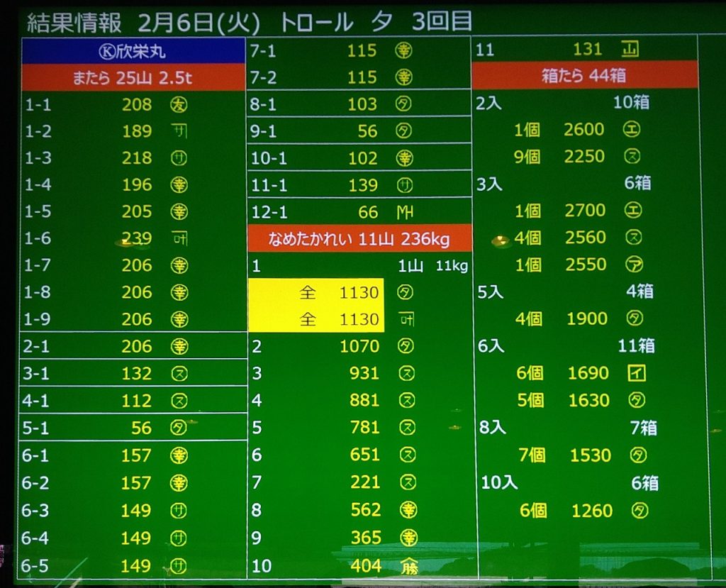
Task: Click the circled K icon before 欣栄丸
Action: point(104,52)
